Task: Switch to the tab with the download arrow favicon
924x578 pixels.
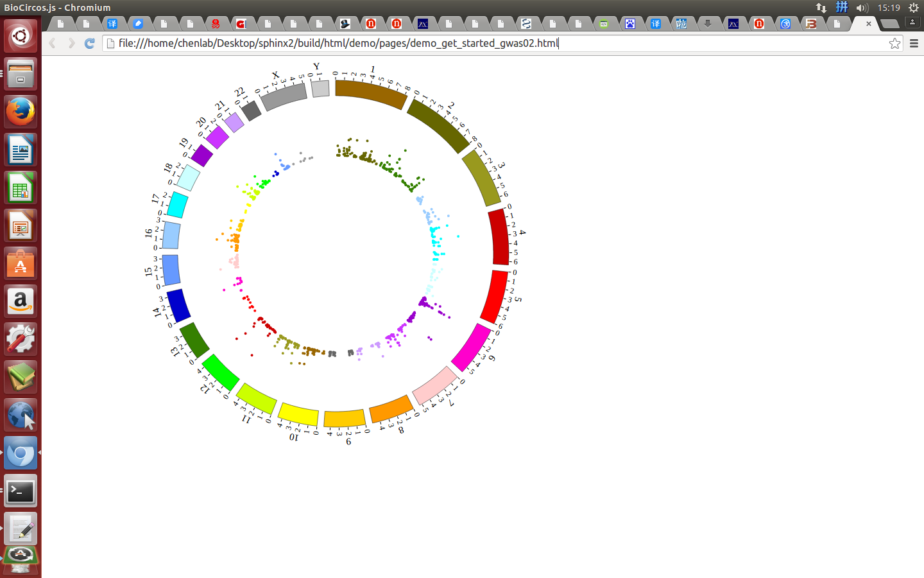Action: click(x=708, y=24)
